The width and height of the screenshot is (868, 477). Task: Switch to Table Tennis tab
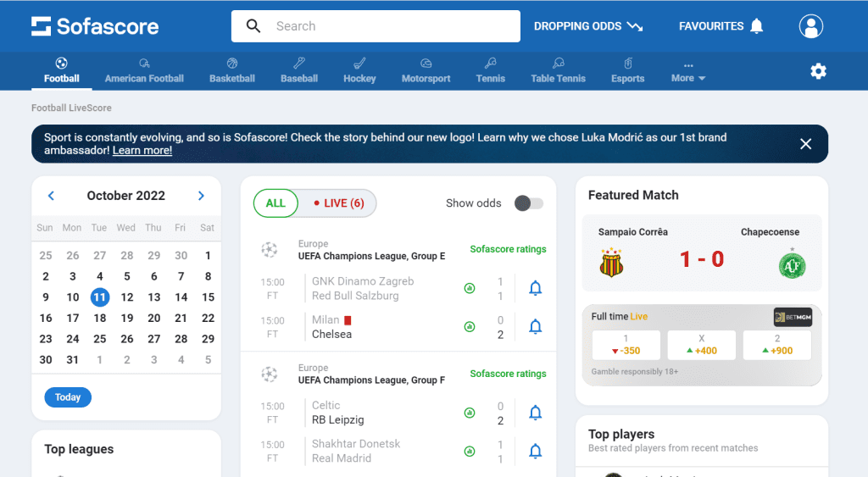(558, 71)
